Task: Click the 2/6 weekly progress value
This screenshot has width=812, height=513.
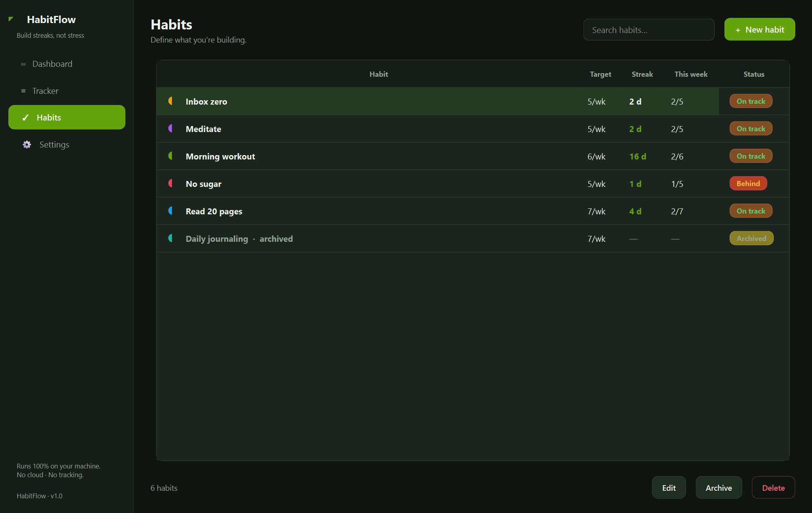Action: coord(677,157)
